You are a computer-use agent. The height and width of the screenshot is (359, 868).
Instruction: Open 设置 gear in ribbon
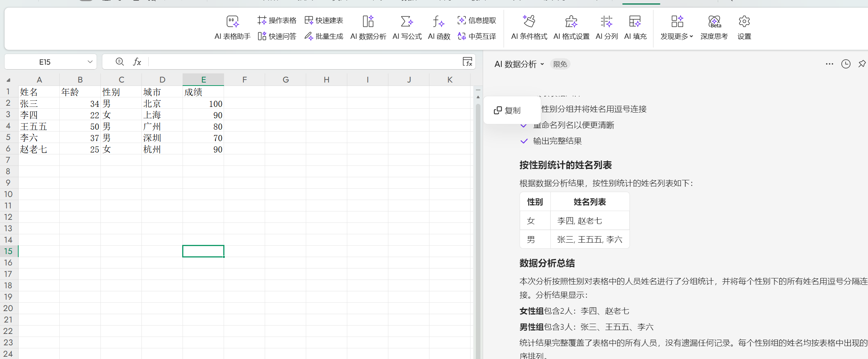point(744,28)
